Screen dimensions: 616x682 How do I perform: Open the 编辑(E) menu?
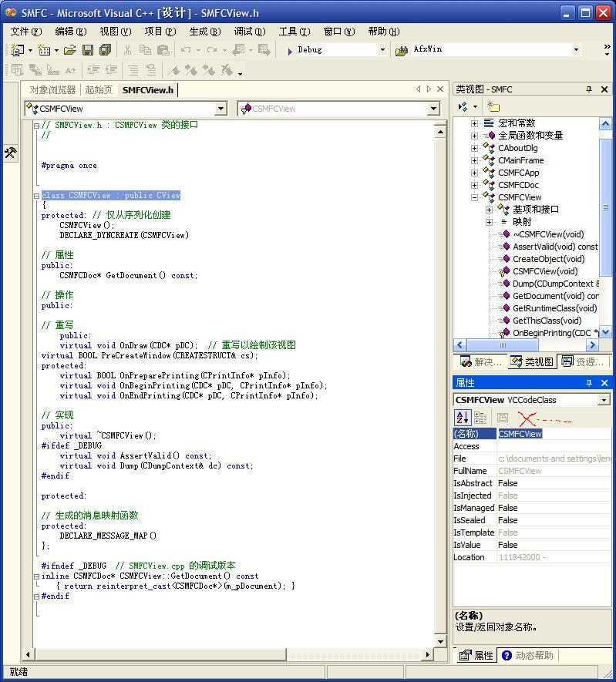pyautogui.click(x=71, y=32)
